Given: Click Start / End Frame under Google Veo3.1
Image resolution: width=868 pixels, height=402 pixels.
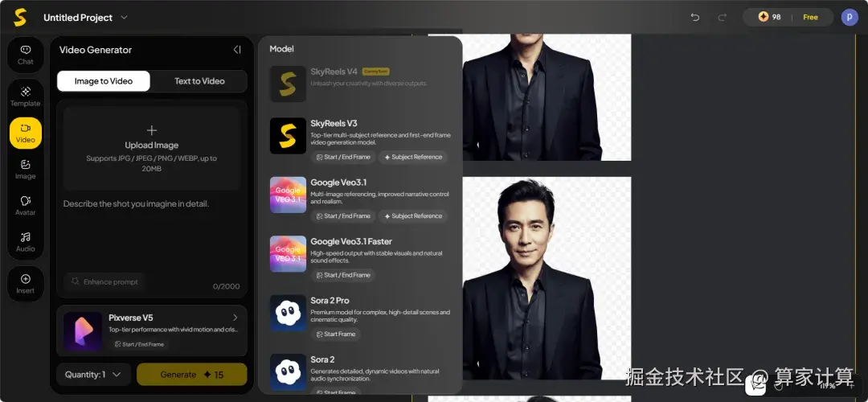Looking at the screenshot, I should point(343,216).
